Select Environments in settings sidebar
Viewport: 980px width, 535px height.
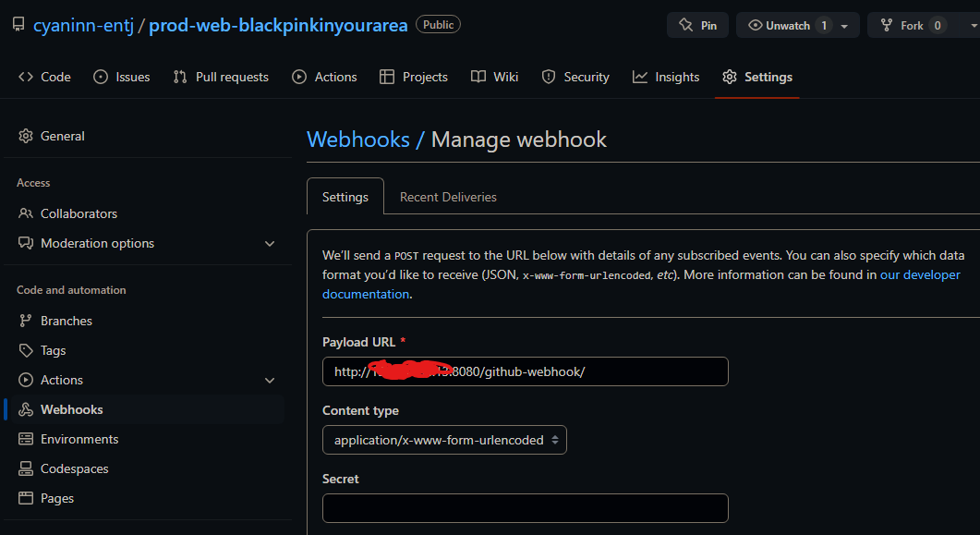(147, 439)
